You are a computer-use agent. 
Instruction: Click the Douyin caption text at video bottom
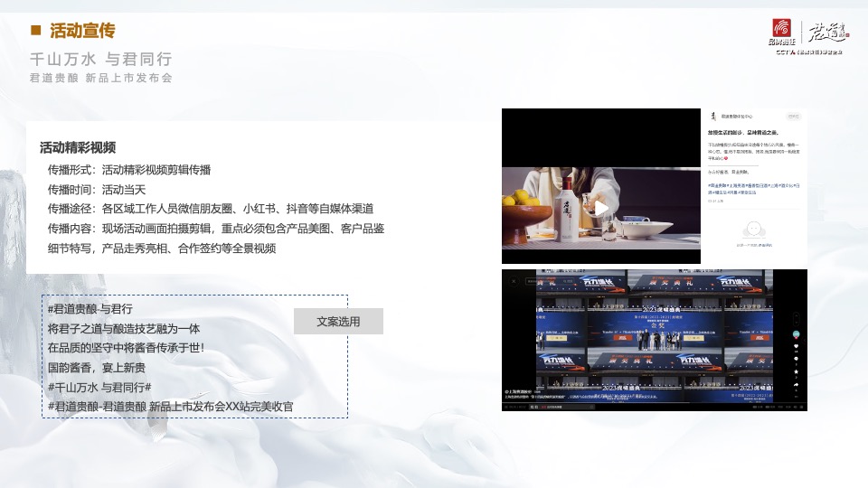[x=581, y=397]
